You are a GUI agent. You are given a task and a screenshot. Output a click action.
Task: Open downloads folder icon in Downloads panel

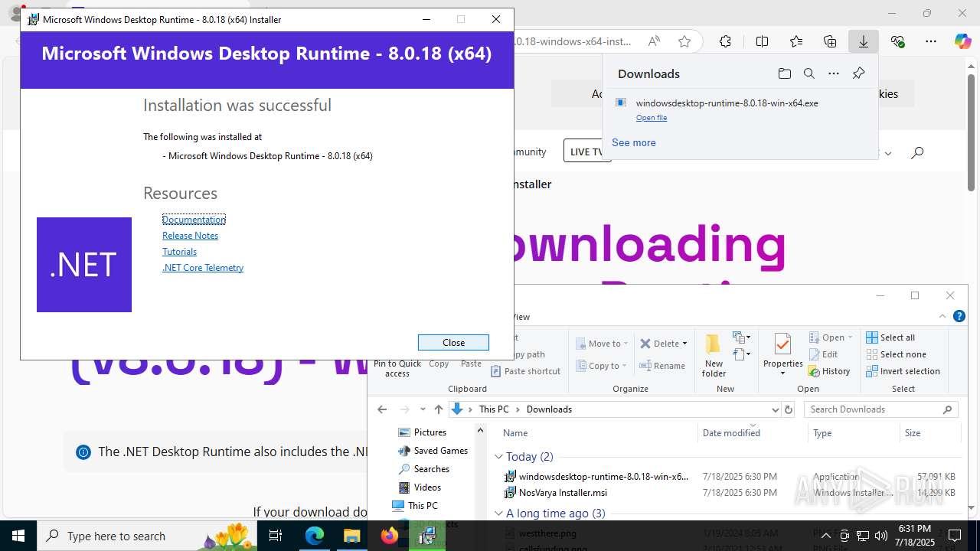(x=784, y=73)
